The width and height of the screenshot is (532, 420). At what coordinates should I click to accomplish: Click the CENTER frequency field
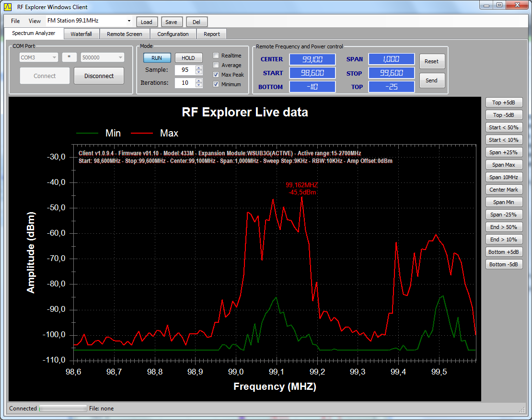[x=312, y=59]
